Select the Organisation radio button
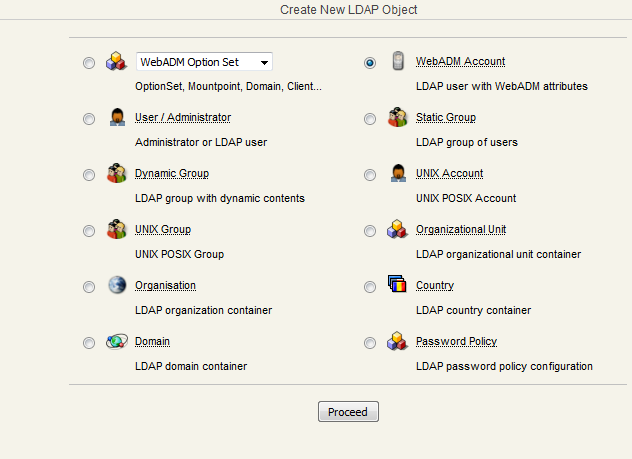632x459 pixels. [89, 287]
